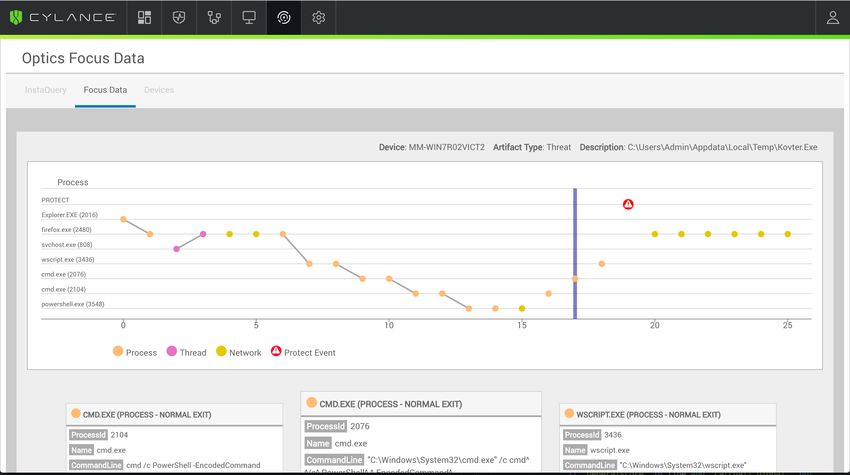Click the yellow network dot at time 25

787,234
